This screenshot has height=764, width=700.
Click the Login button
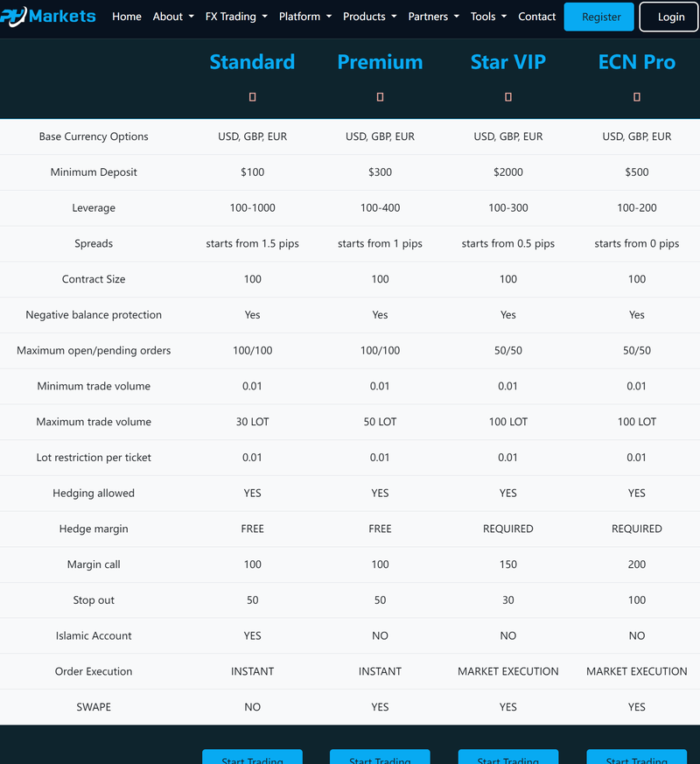(670, 17)
